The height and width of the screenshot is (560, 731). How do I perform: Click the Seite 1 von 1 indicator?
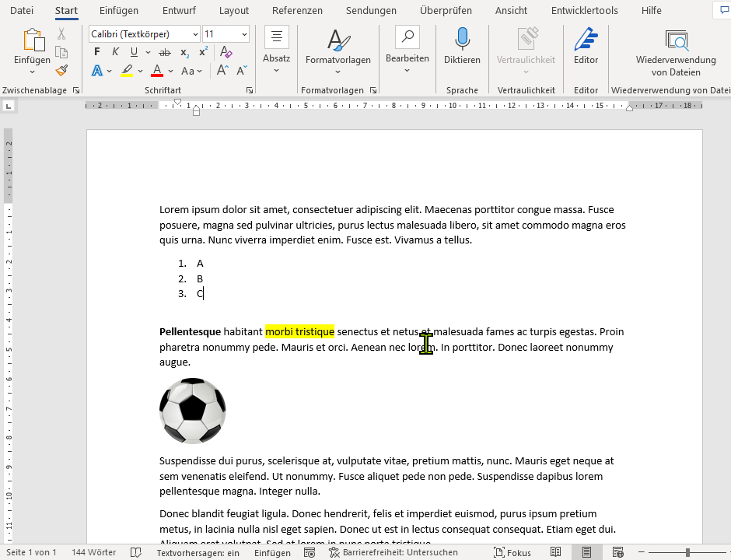coord(31,552)
